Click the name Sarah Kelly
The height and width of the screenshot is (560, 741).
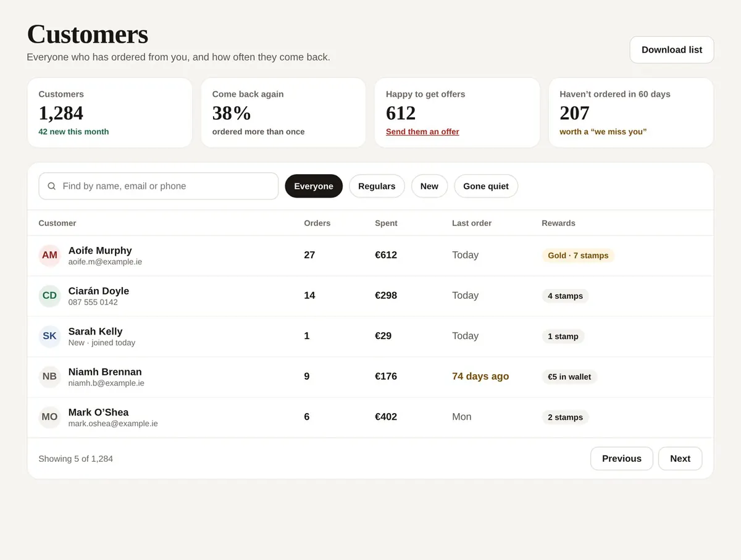click(95, 331)
